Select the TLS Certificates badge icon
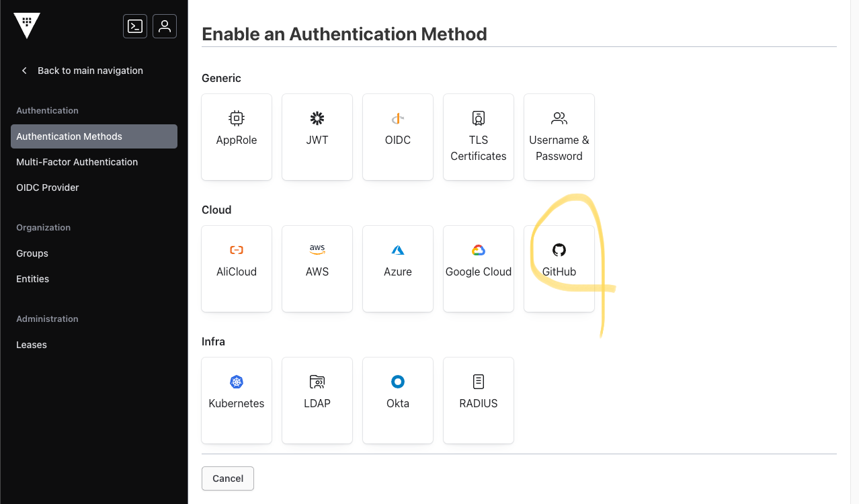Image resolution: width=859 pixels, height=504 pixels. pyautogui.click(x=479, y=118)
